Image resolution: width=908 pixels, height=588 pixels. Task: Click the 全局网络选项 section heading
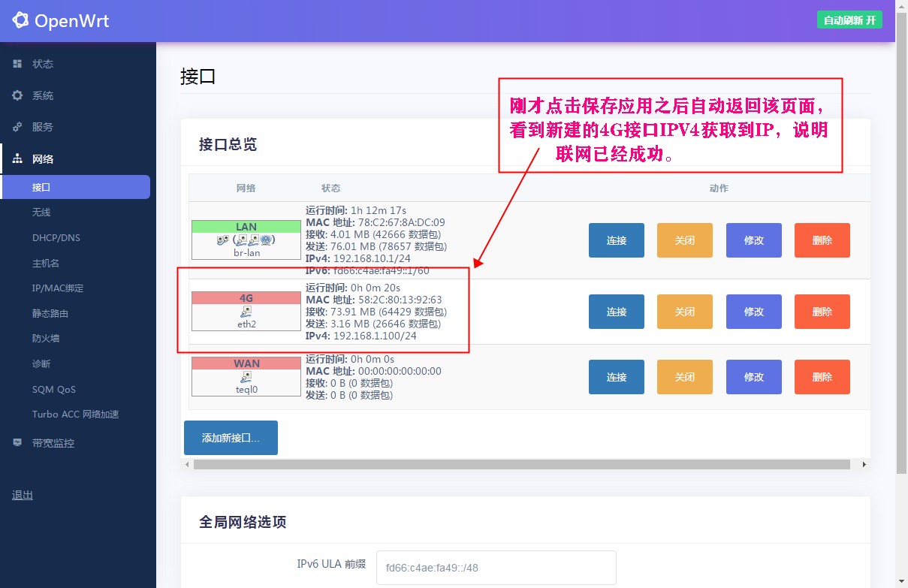coord(243,522)
